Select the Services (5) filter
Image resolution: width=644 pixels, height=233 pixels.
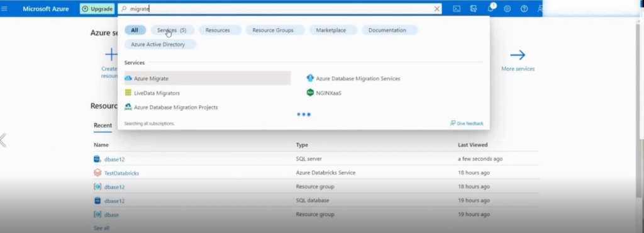pos(172,30)
